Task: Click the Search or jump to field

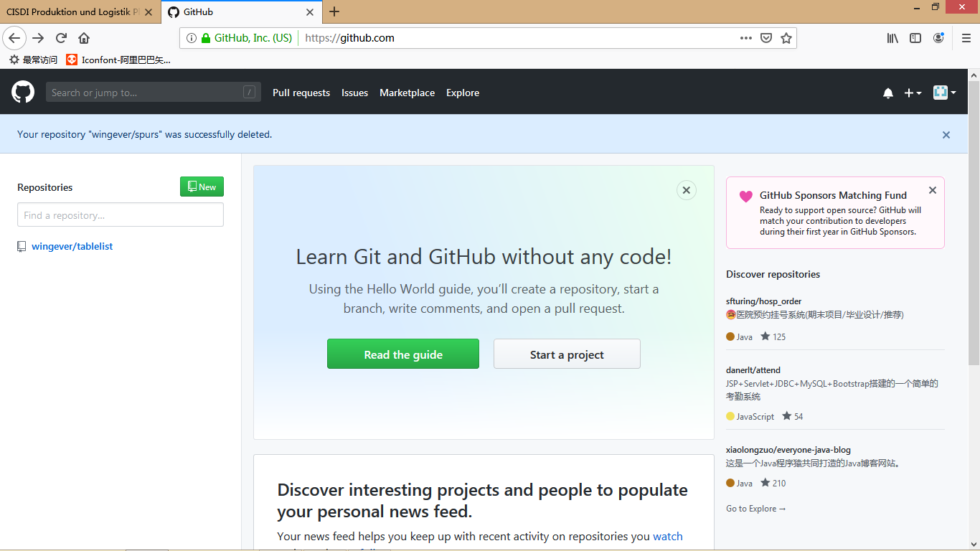Action: click(154, 92)
